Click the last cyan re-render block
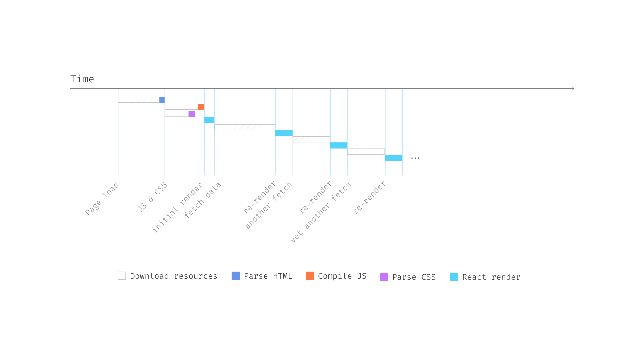 (394, 158)
